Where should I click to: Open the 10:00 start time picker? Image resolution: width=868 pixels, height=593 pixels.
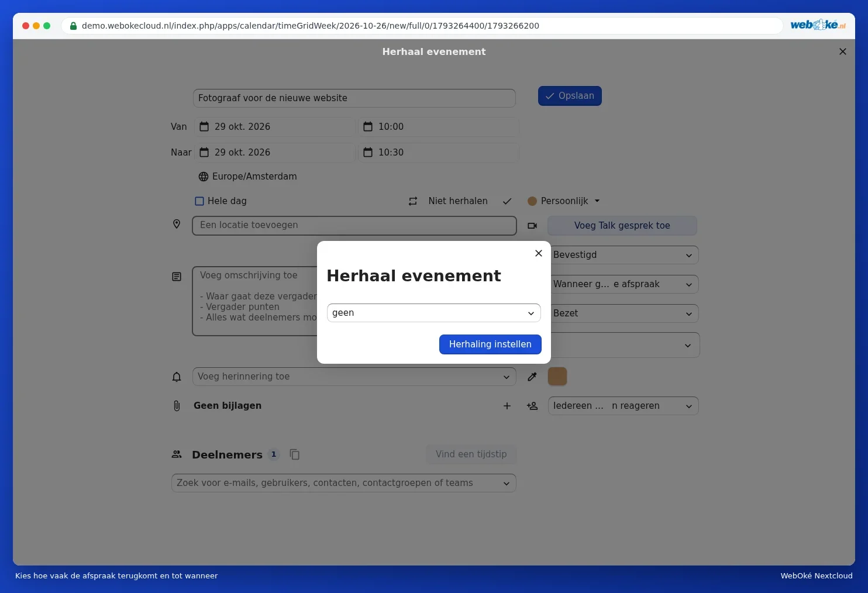(439, 127)
